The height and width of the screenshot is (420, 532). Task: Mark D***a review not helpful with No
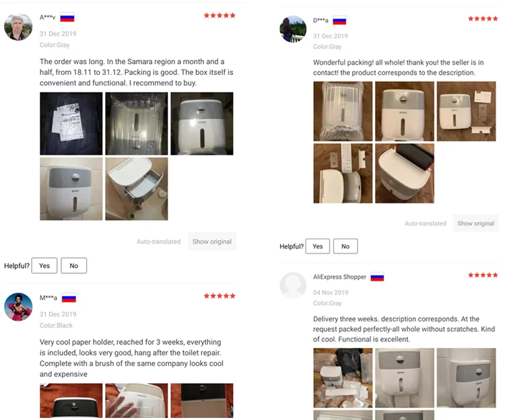point(345,246)
